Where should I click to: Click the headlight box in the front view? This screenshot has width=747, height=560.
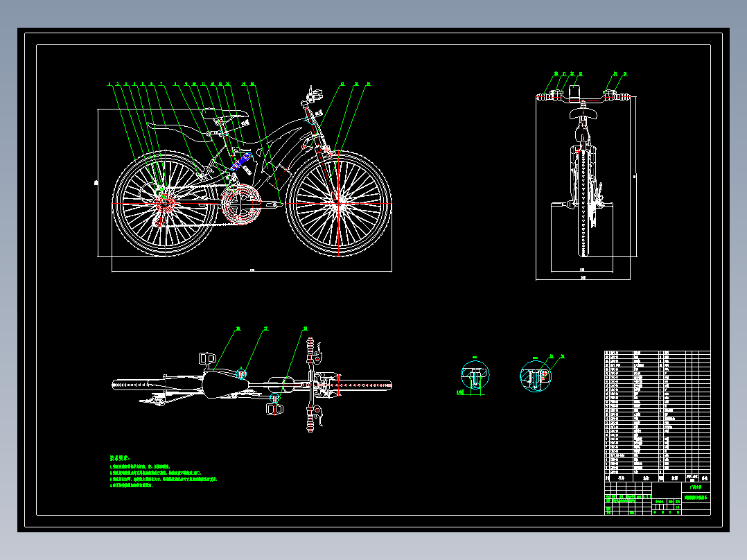pyautogui.click(x=574, y=91)
